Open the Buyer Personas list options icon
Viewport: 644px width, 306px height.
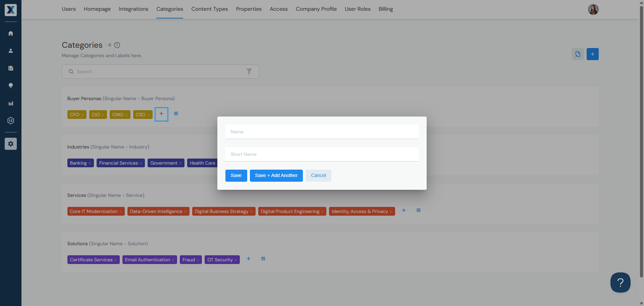click(x=176, y=114)
